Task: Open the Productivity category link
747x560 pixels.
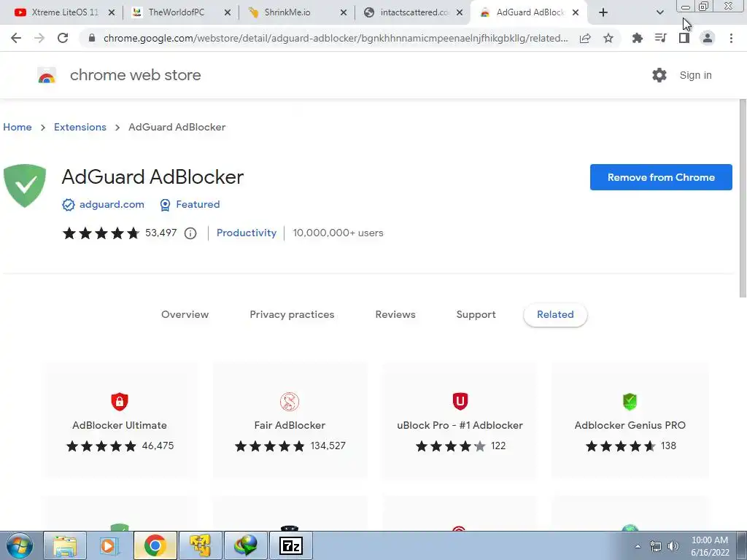Action: (x=247, y=233)
